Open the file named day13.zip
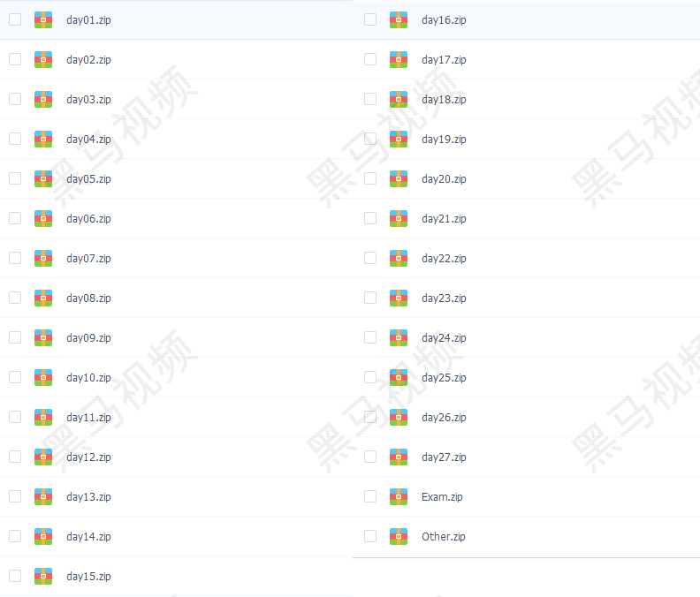This screenshot has width=700, height=597. pyautogui.click(x=88, y=497)
